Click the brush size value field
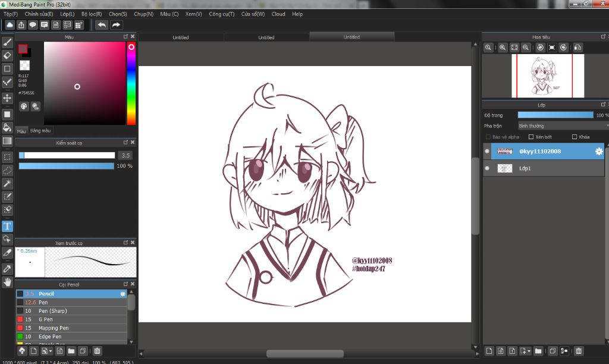Image resolution: width=609 pixels, height=364 pixels. coord(125,155)
